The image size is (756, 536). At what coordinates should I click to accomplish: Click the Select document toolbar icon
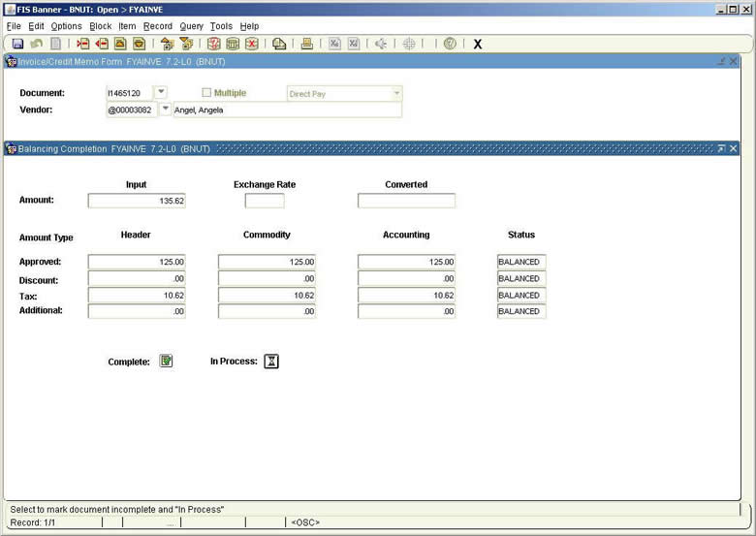pos(56,44)
